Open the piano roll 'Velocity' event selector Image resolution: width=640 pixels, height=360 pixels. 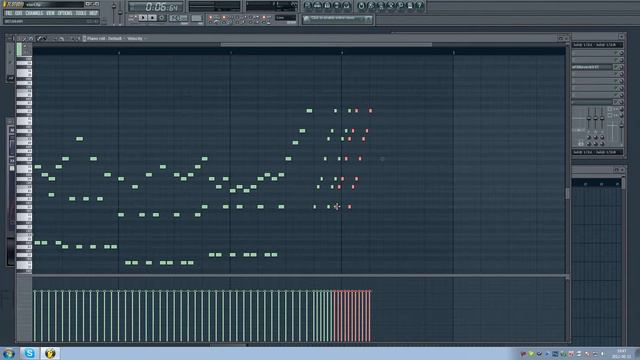click(134, 38)
